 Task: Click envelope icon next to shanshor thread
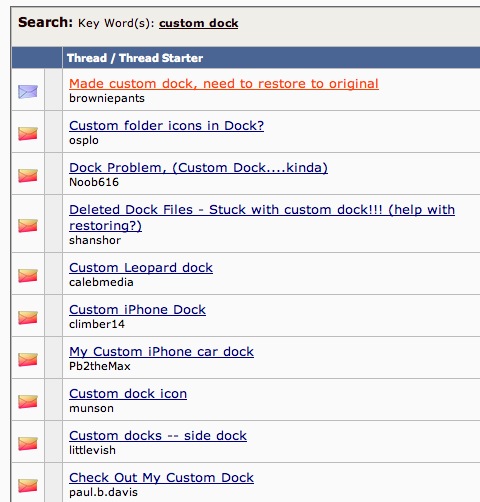tap(28, 226)
